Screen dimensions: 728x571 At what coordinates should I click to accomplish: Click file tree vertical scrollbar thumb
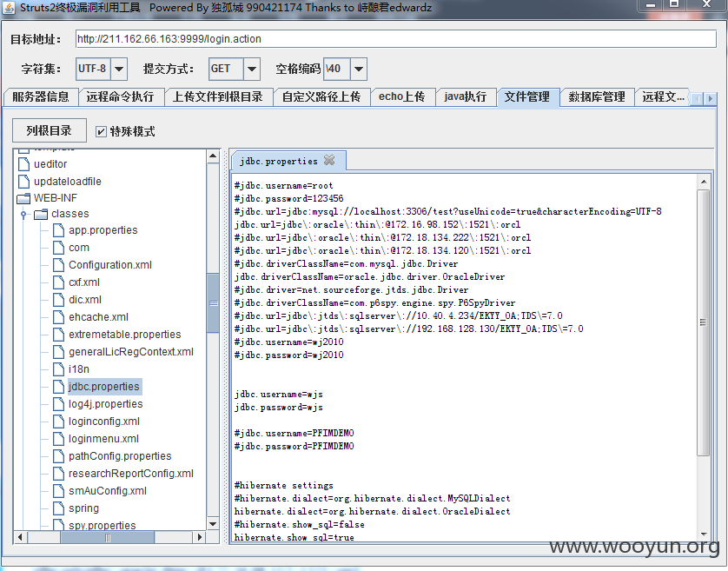pyautogui.click(x=213, y=303)
